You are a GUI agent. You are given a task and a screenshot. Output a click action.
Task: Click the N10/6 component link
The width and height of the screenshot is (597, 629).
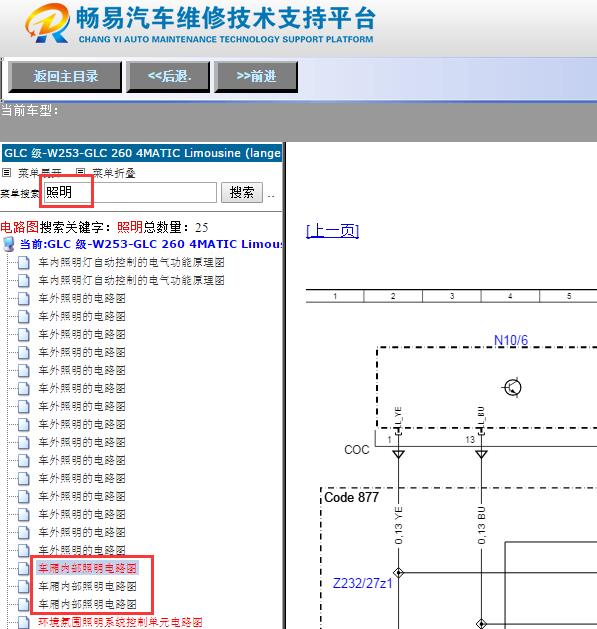click(x=511, y=340)
